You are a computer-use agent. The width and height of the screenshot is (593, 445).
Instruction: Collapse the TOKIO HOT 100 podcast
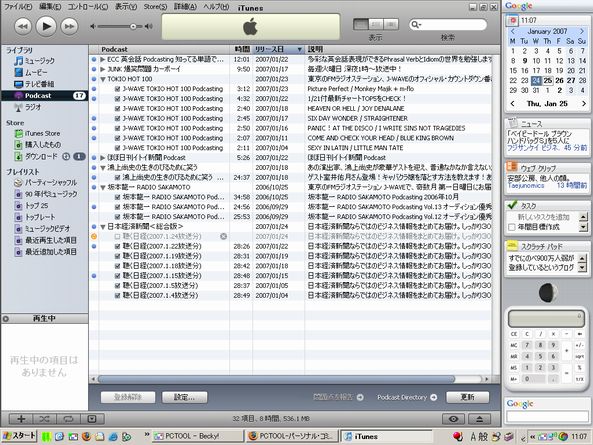click(x=102, y=79)
